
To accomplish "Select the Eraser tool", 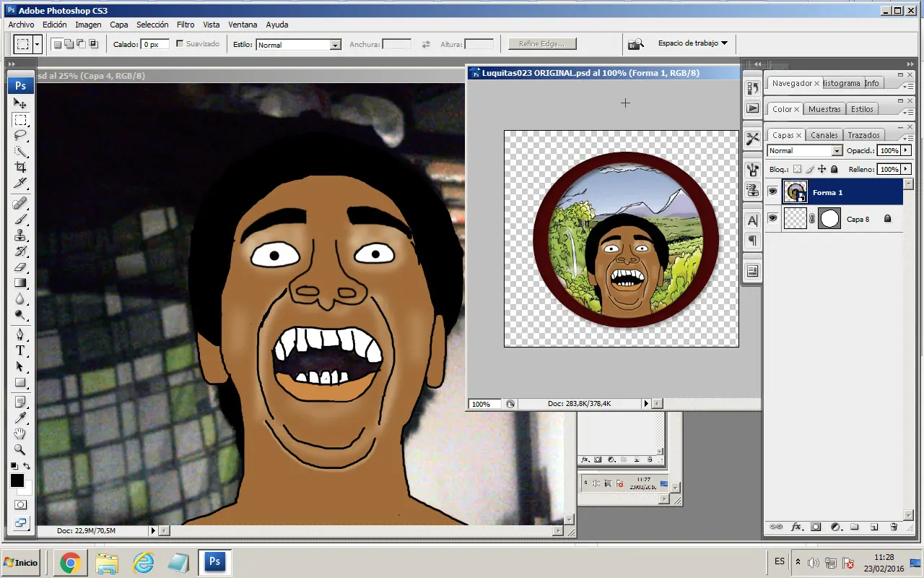I will point(20,267).
